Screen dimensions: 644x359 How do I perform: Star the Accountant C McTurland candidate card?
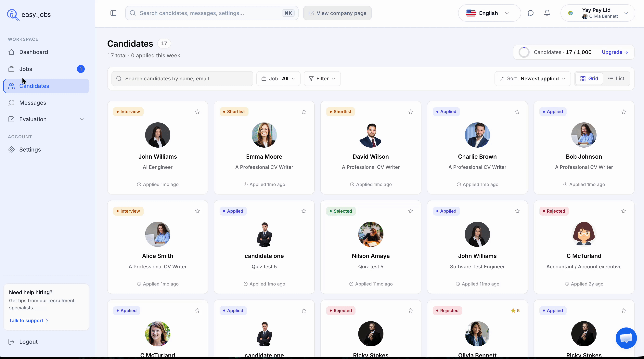pos(624,211)
